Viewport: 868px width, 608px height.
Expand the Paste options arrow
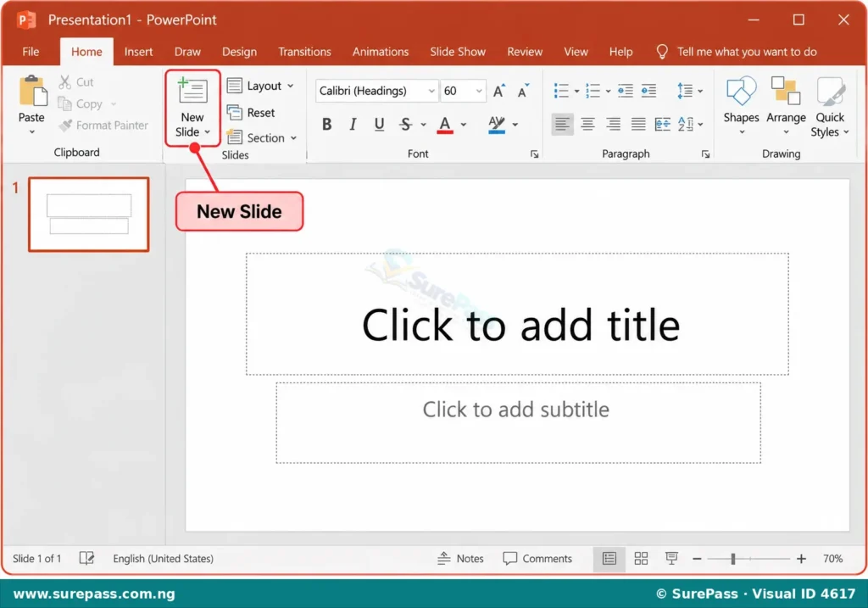point(32,131)
